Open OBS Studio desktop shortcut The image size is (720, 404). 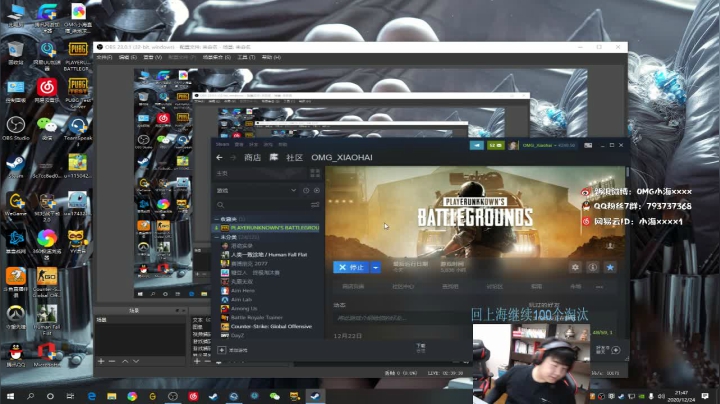pos(16,128)
